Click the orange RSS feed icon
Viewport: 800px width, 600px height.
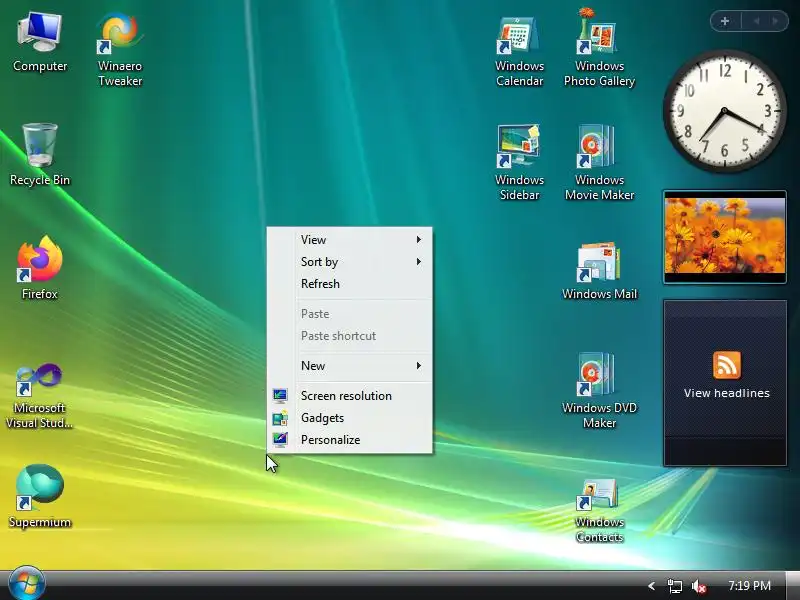727,365
